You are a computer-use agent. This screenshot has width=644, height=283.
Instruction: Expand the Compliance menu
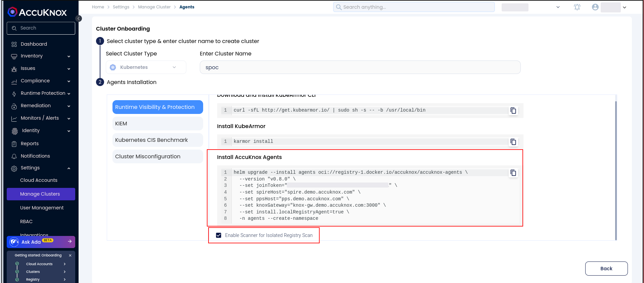[69, 81]
